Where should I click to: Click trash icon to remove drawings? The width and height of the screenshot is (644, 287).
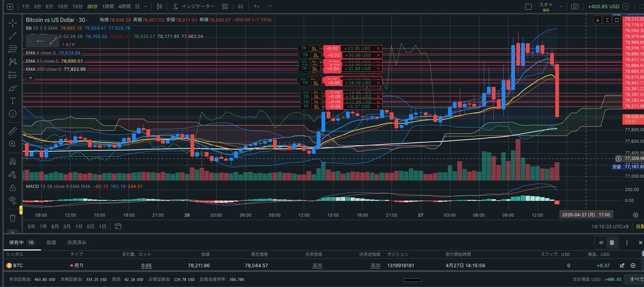[x=12, y=218]
